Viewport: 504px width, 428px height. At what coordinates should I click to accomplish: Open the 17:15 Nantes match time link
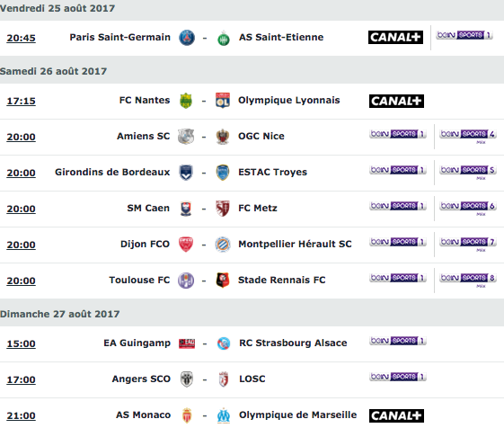[22, 101]
